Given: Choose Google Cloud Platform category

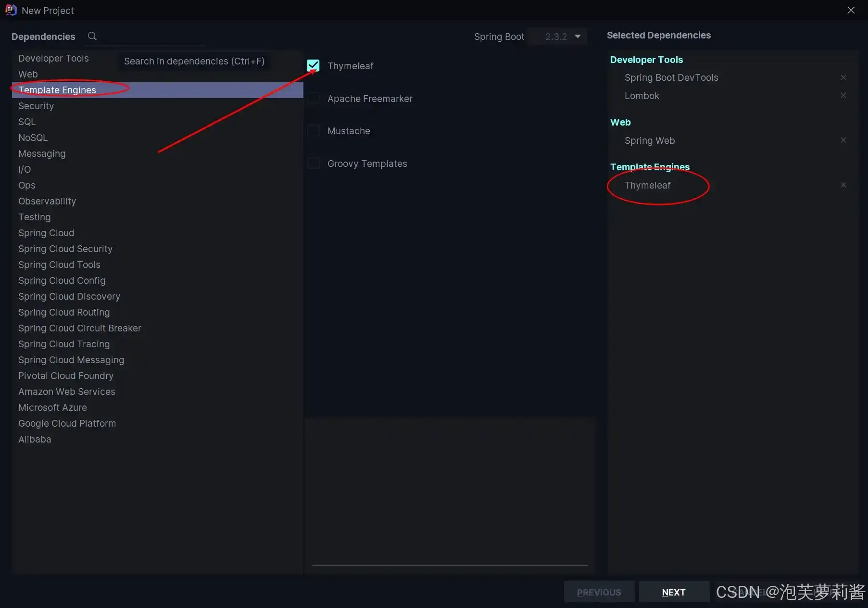Looking at the screenshot, I should click(158, 423).
